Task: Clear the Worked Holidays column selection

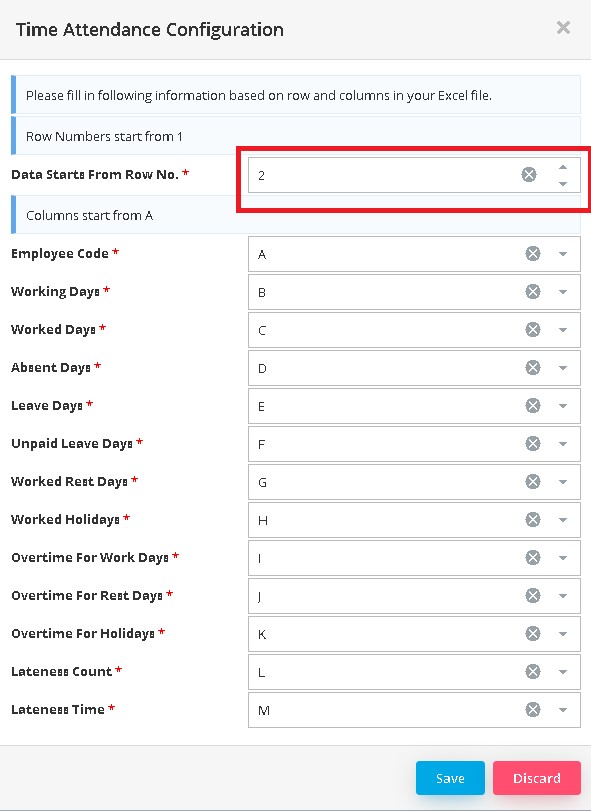Action: tap(533, 519)
